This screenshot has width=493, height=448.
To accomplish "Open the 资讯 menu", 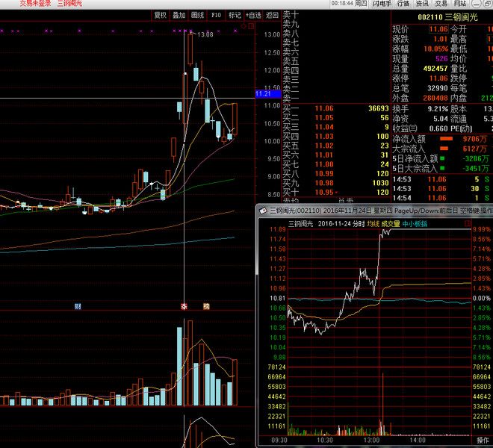I will 422,4.
